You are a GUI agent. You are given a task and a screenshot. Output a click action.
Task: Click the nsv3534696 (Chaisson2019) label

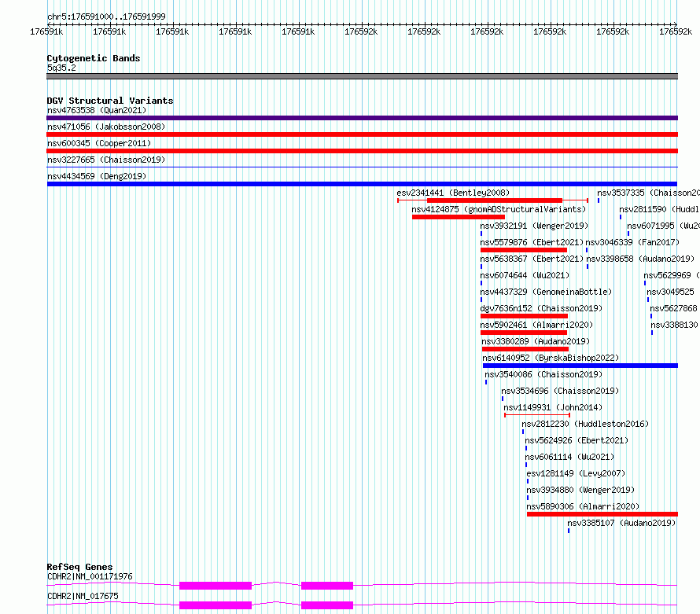pos(560,391)
